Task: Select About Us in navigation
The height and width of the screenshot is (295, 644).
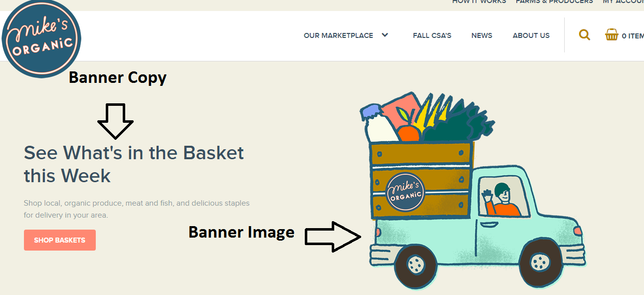Action: [531, 35]
